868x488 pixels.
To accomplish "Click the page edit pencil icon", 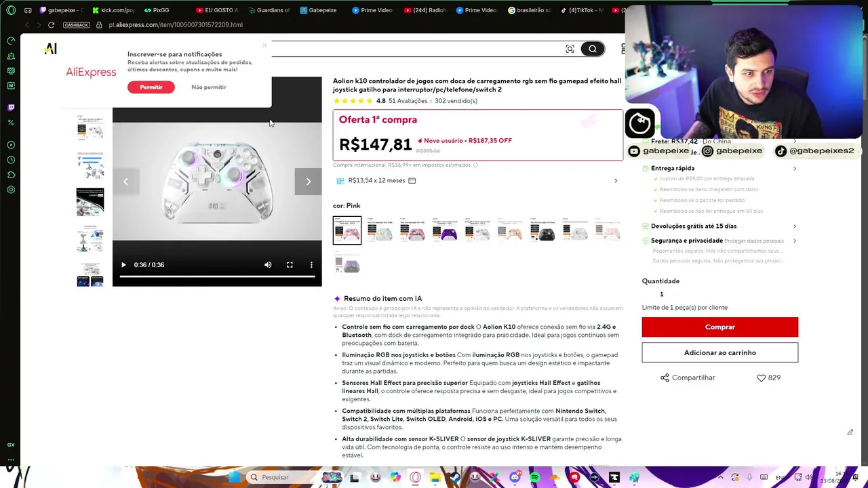I will coord(850,432).
